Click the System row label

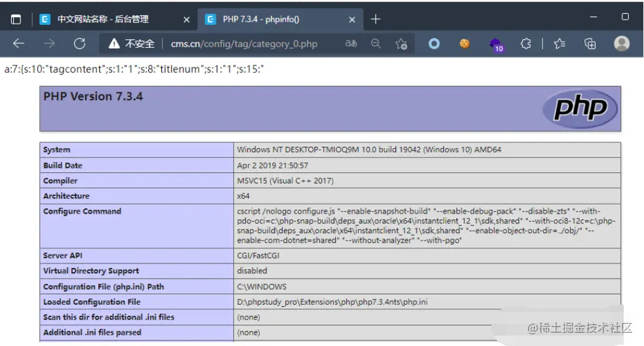pos(56,150)
